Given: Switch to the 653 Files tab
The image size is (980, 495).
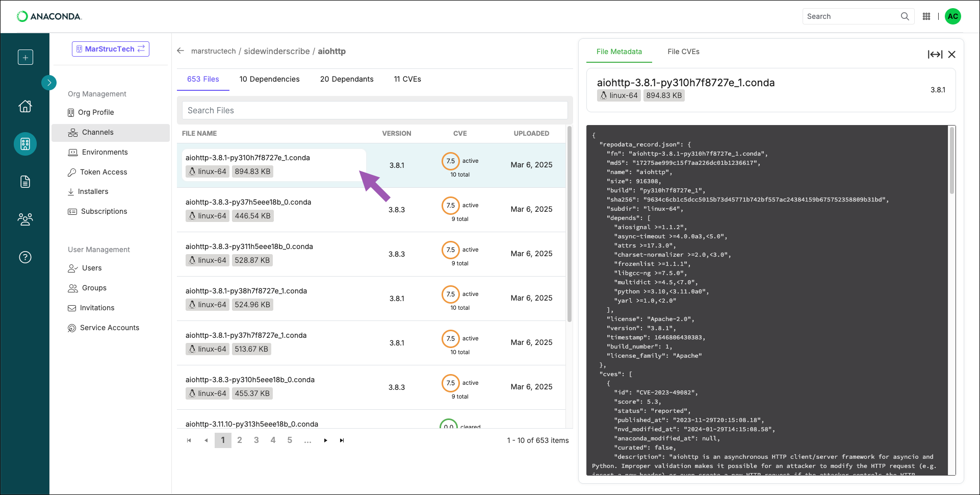Looking at the screenshot, I should [x=203, y=79].
